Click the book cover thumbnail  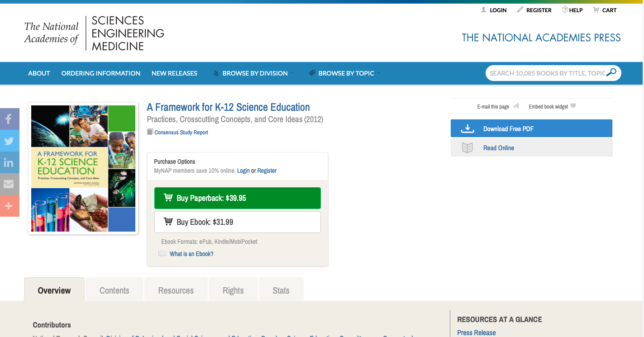(83, 169)
